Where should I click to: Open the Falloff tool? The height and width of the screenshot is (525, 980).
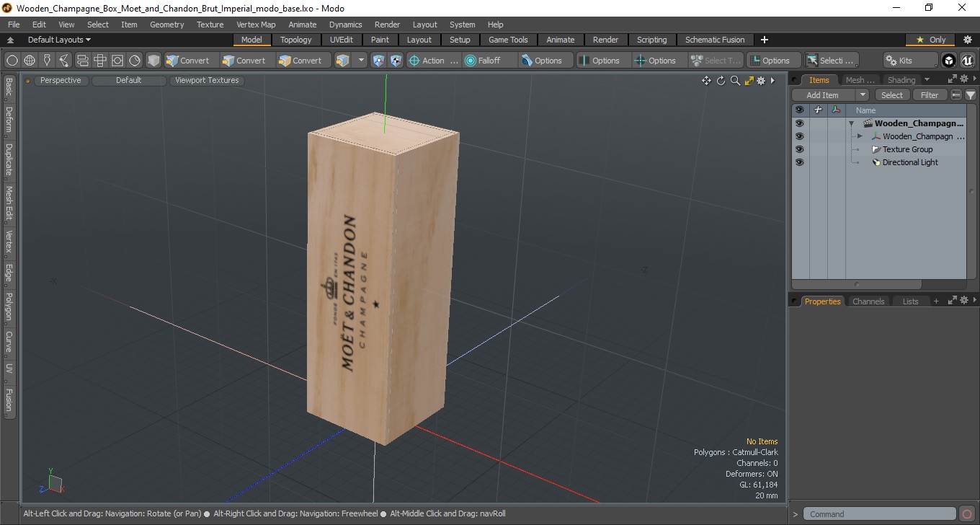pos(490,61)
